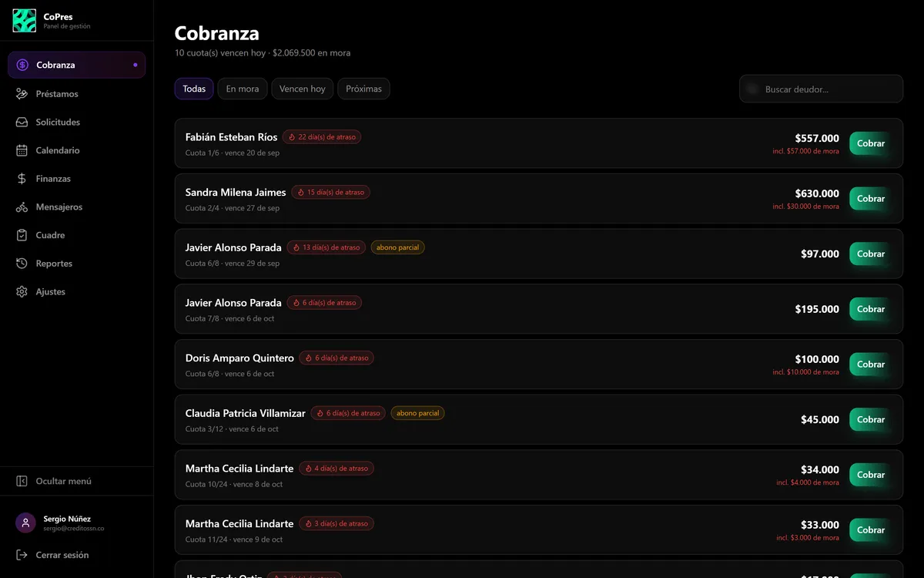Open the Finanzas page
This screenshot has height=578, width=924.
click(77, 179)
